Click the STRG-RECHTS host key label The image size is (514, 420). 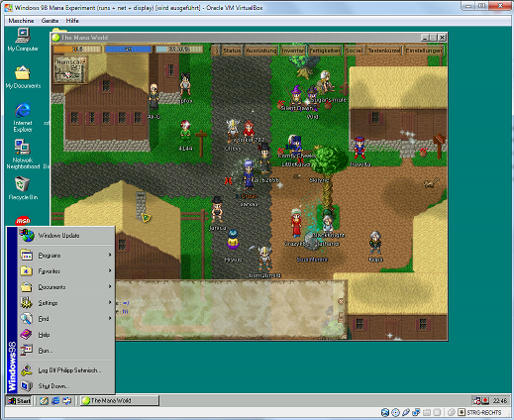484,412
